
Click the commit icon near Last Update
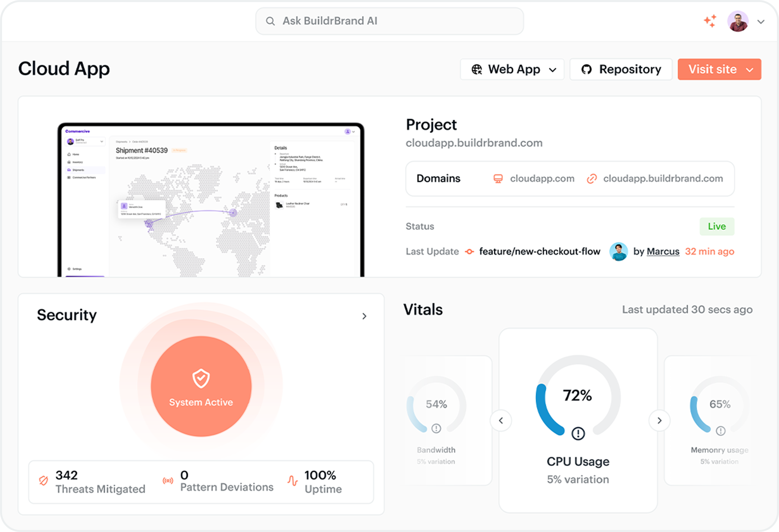(x=469, y=251)
